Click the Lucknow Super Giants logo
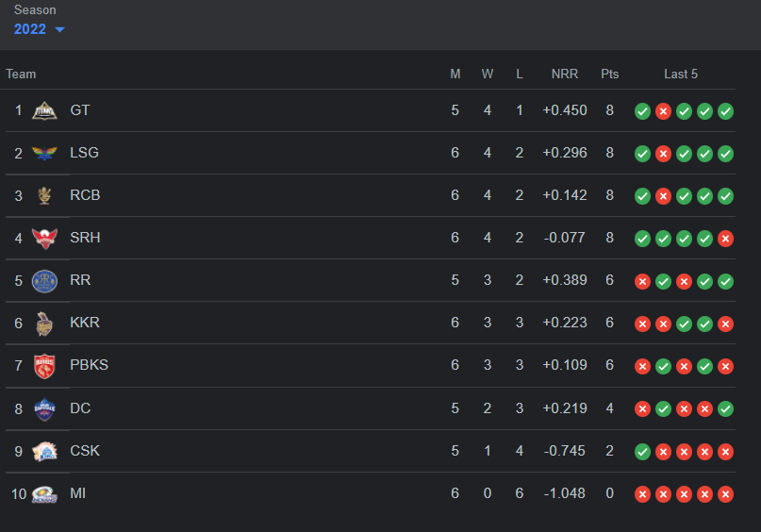This screenshot has height=532, width=761. 44,153
